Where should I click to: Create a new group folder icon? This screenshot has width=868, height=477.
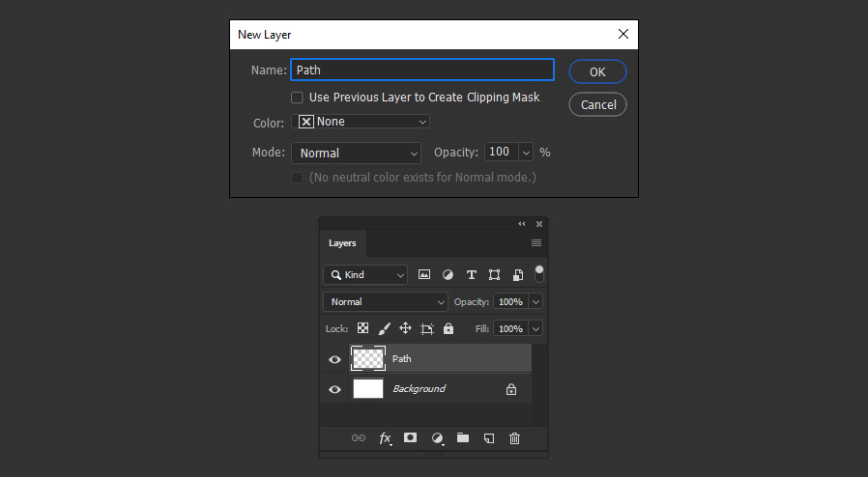[x=463, y=437]
